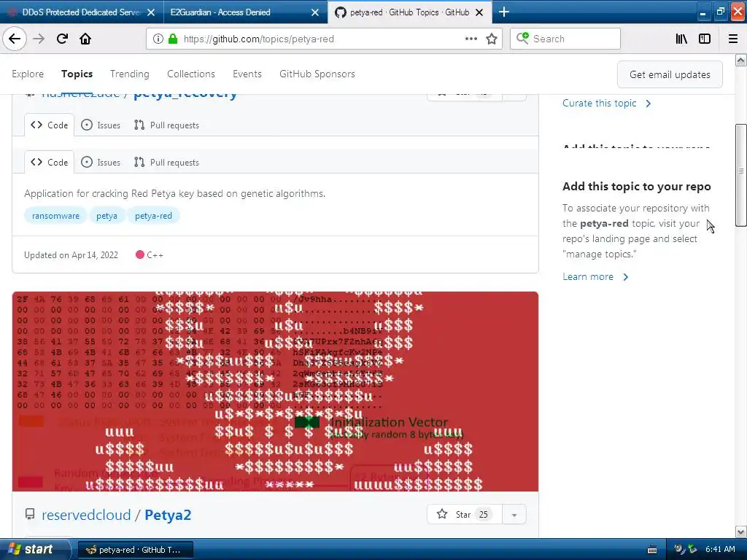Click the vertical scrollbar thumb
747x560 pixels.
click(740, 175)
